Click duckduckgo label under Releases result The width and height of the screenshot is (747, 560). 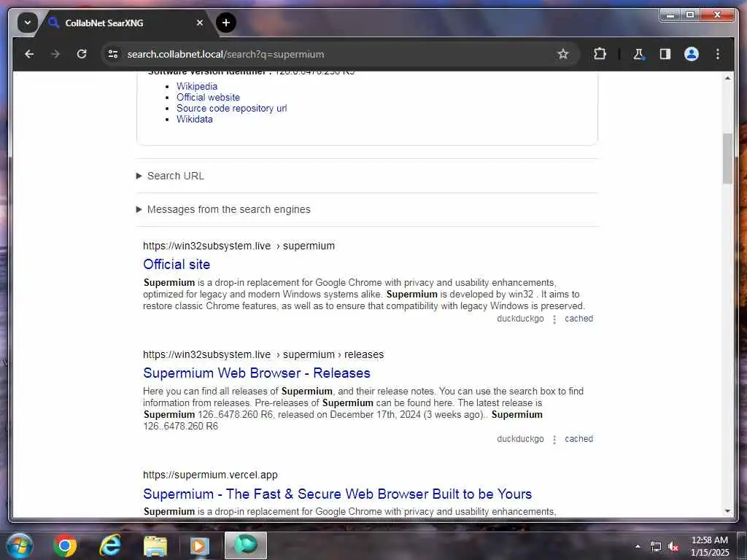point(520,439)
